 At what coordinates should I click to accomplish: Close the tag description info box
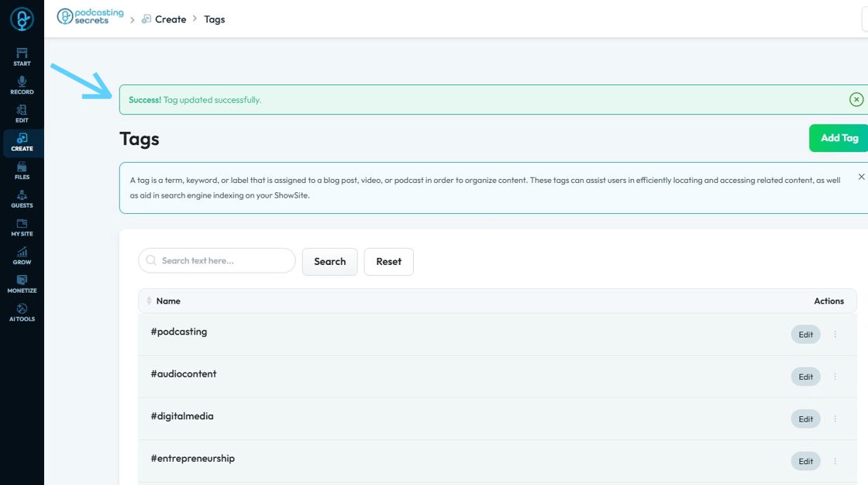(861, 177)
